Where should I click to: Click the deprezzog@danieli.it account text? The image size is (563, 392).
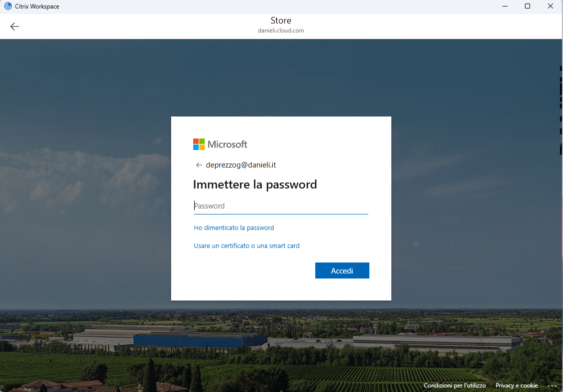point(241,165)
